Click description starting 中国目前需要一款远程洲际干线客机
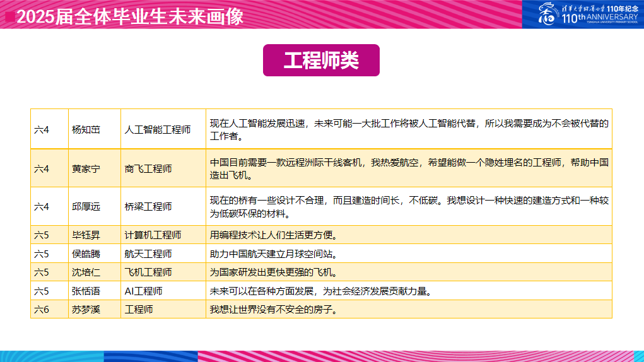The image size is (644, 362). 409,168
